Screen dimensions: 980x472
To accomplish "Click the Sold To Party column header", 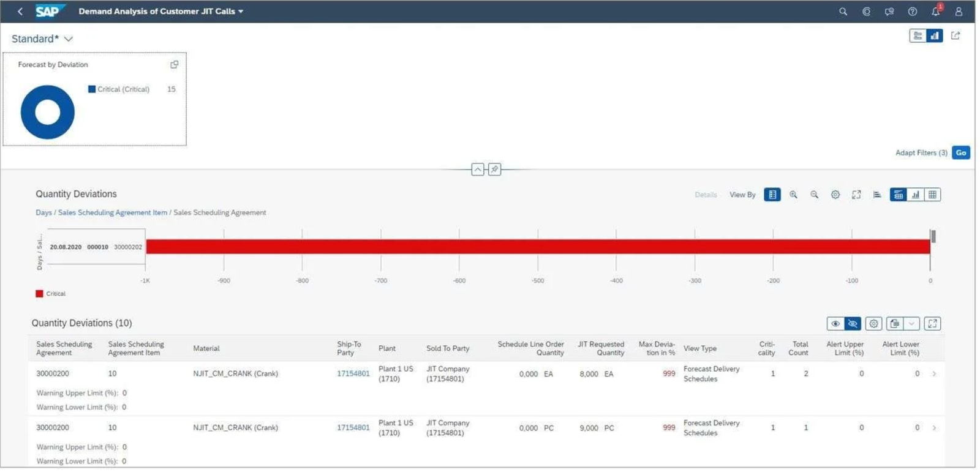I will click(x=448, y=348).
